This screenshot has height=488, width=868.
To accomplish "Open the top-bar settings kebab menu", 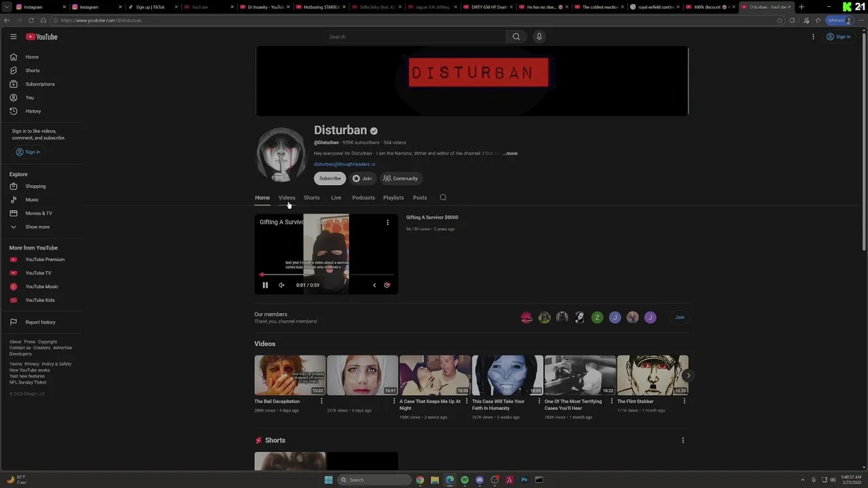I will (813, 37).
